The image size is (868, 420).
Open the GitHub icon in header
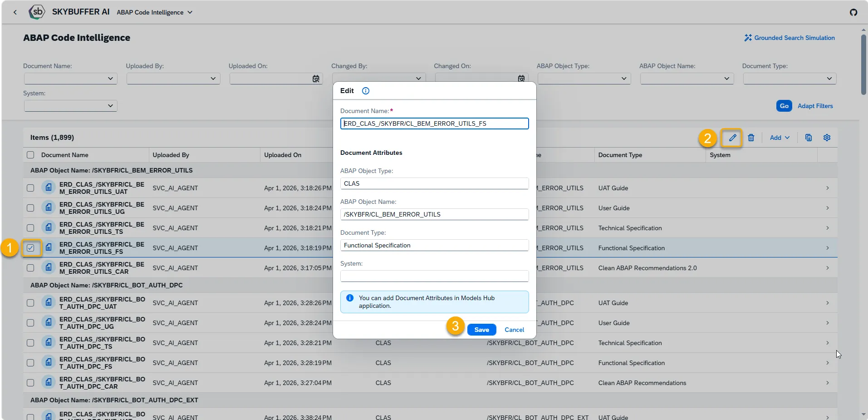[x=853, y=12]
